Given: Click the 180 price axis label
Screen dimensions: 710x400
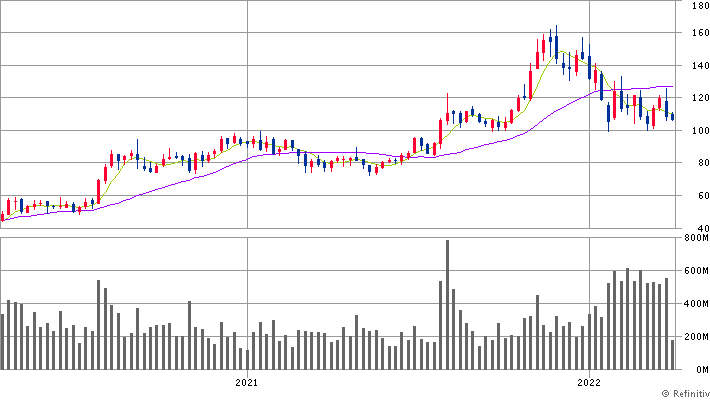Looking at the screenshot, I should coord(696,6).
